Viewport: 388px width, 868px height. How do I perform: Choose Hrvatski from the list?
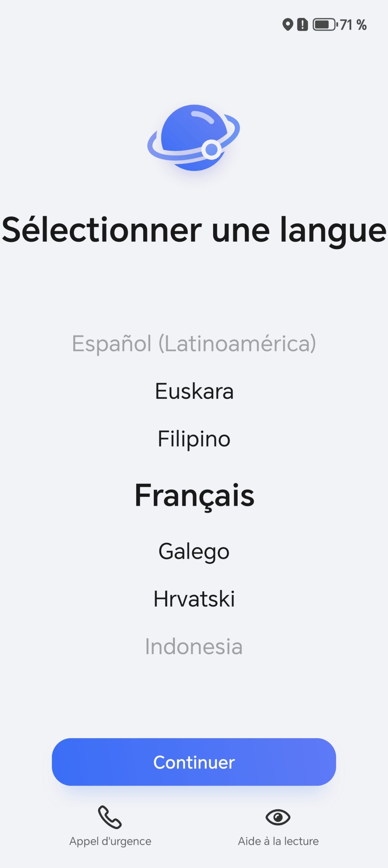194,599
